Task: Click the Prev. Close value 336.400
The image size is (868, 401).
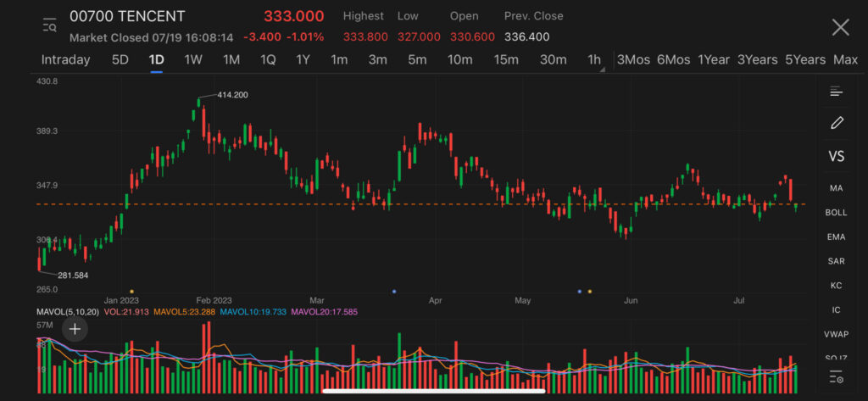Action: tap(527, 37)
